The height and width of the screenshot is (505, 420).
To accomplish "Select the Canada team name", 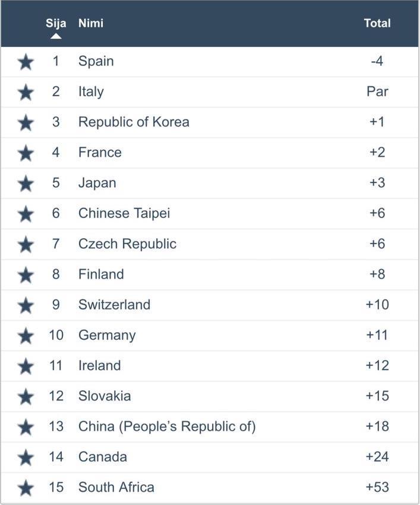I will click(102, 457).
